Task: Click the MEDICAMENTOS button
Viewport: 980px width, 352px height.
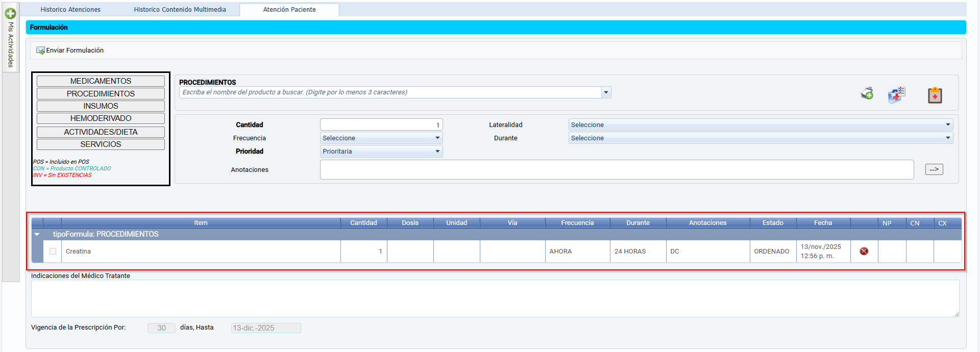Action: 101,81
